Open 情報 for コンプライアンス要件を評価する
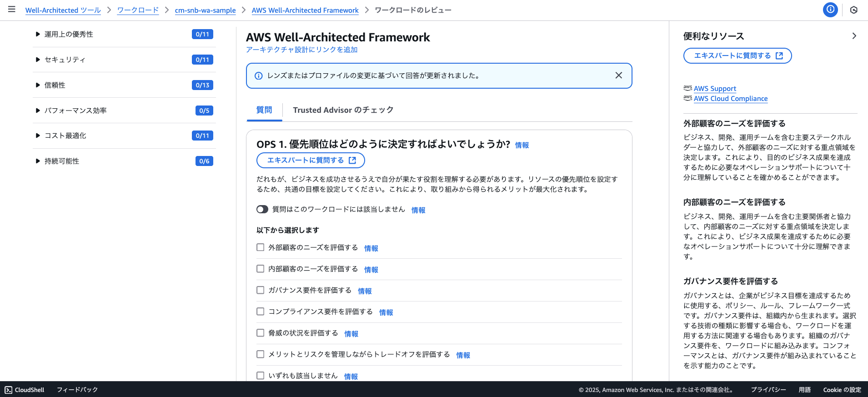 386,312
